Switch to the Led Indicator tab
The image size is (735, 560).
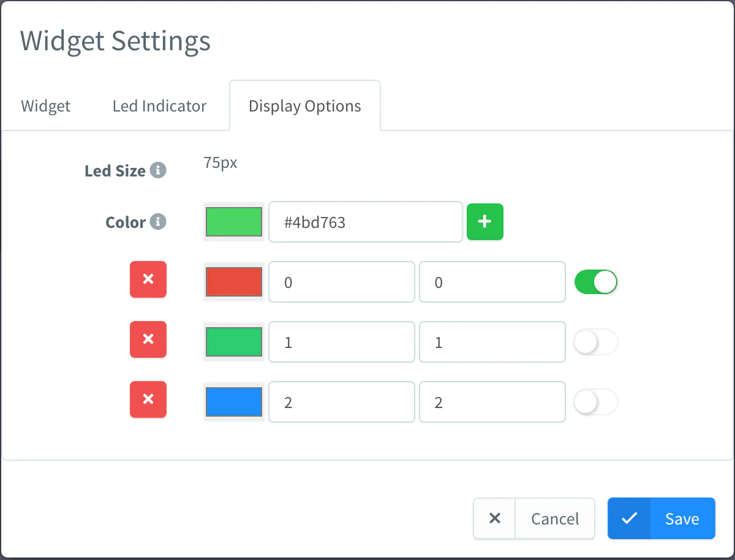pos(160,106)
